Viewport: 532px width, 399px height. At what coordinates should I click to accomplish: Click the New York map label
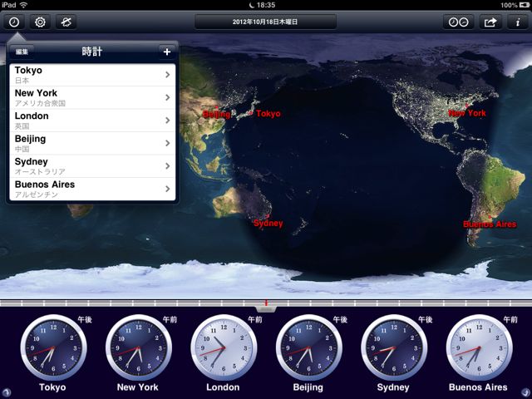[467, 113]
